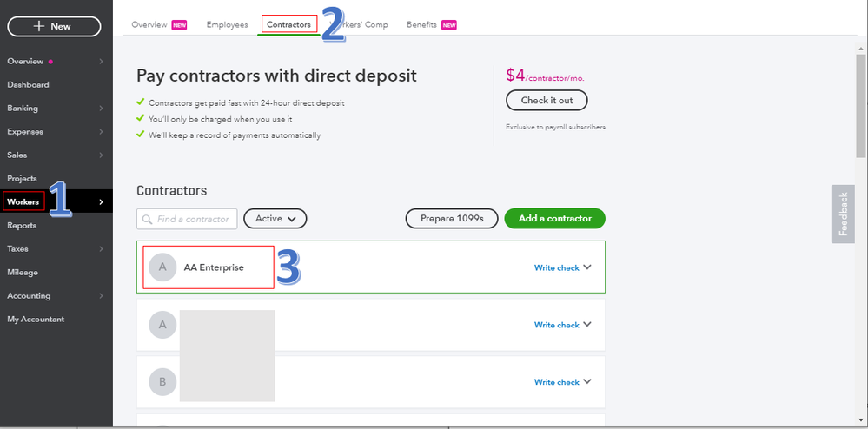Go to Dashboard in the sidebar
This screenshot has width=868, height=429.
coord(28,85)
